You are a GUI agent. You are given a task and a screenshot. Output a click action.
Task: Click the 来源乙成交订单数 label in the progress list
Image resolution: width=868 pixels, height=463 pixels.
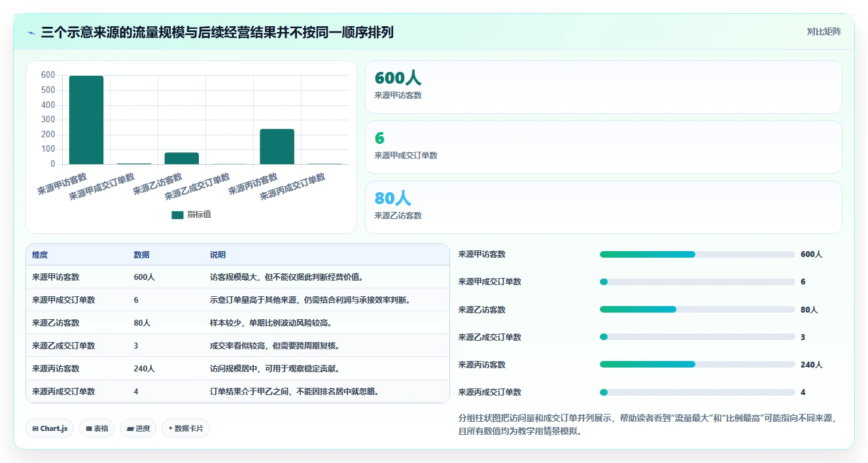[490, 337]
